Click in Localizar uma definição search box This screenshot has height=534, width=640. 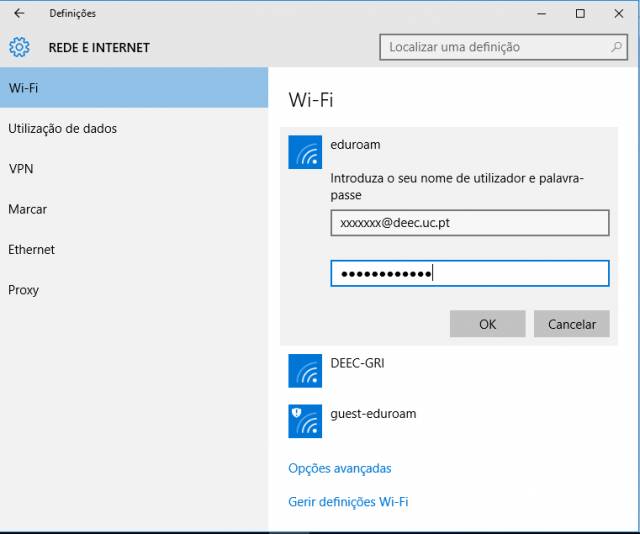click(x=503, y=47)
